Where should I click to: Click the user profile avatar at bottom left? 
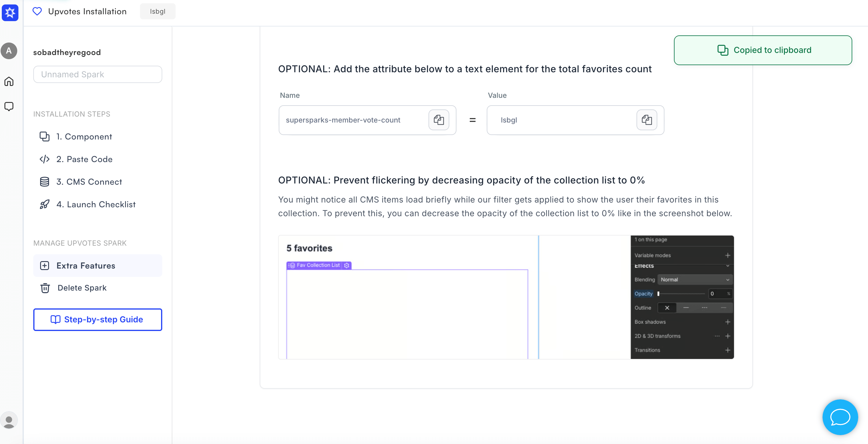click(x=9, y=421)
